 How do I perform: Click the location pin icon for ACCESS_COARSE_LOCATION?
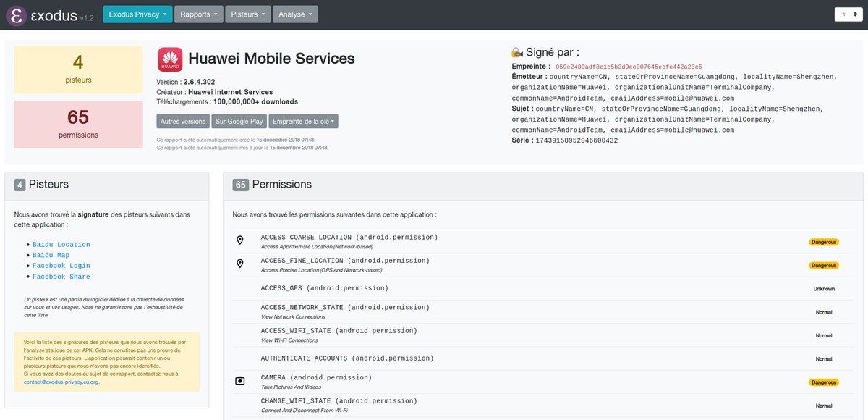pyautogui.click(x=240, y=240)
